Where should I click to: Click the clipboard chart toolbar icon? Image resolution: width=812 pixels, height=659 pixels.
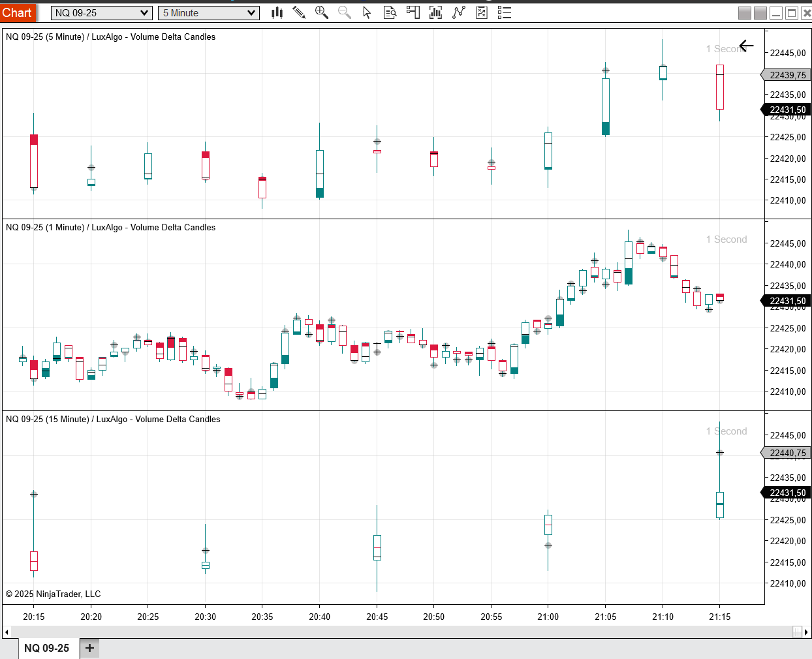[x=481, y=12]
